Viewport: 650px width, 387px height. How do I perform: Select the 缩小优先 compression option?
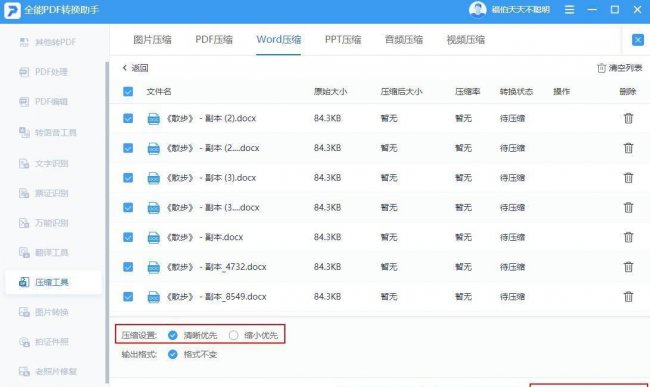(233, 335)
